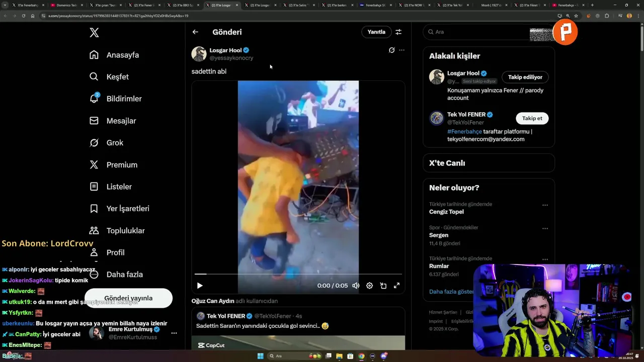The height and width of the screenshot is (362, 644).
Task: Open Oğuz Can Aydın's profile link
Action: [x=213, y=301]
